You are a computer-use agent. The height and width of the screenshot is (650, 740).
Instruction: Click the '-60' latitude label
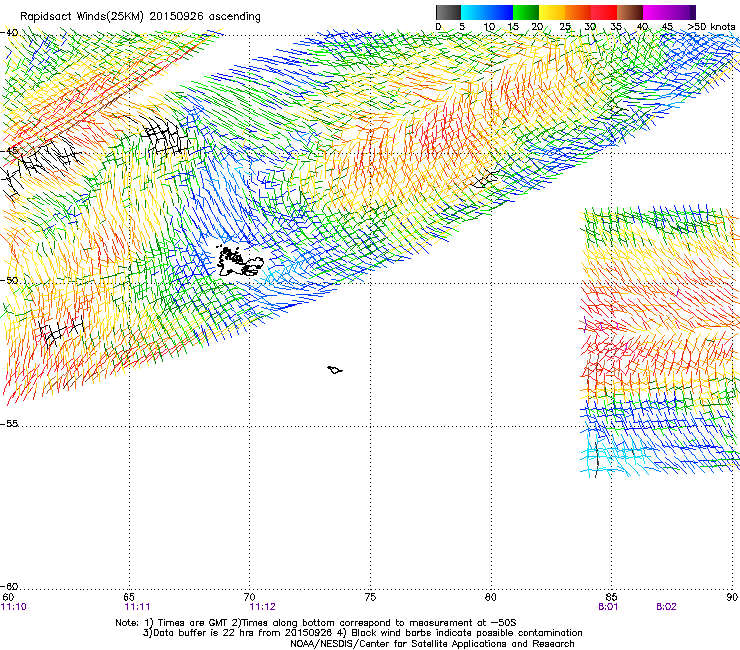(x=9, y=586)
